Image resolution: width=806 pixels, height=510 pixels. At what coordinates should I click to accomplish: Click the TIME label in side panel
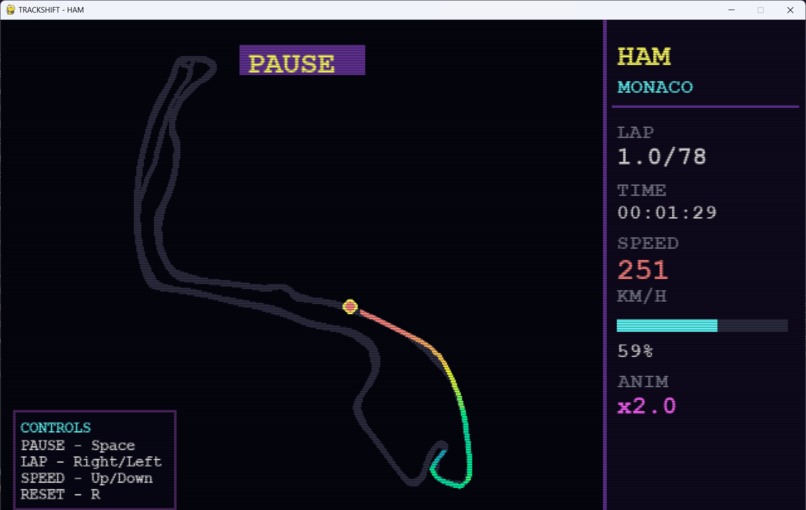tap(642, 190)
